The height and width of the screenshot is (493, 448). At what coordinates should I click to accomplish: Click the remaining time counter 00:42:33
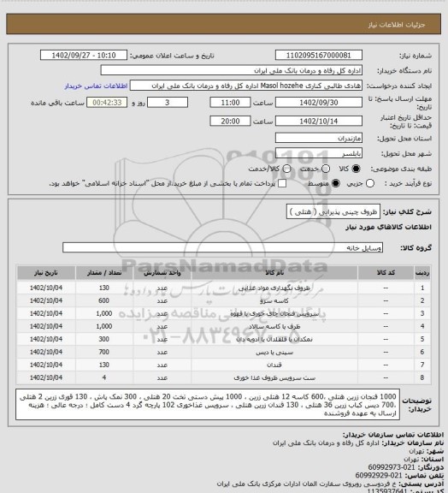pos(107,103)
